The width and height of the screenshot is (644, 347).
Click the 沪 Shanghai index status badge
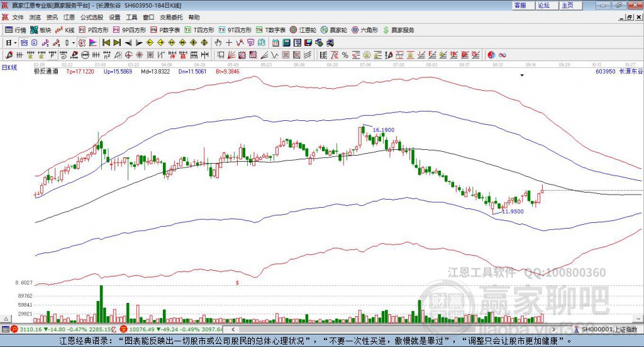14,329
